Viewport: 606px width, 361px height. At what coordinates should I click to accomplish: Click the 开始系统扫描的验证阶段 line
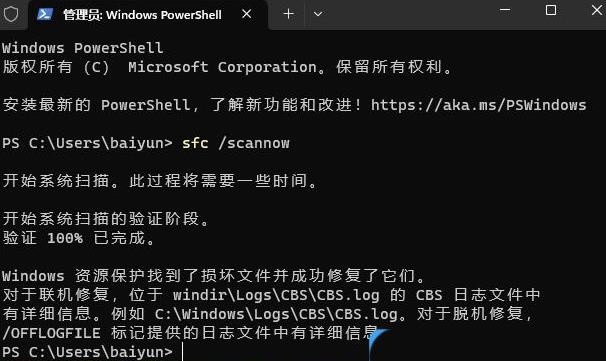click(x=106, y=219)
